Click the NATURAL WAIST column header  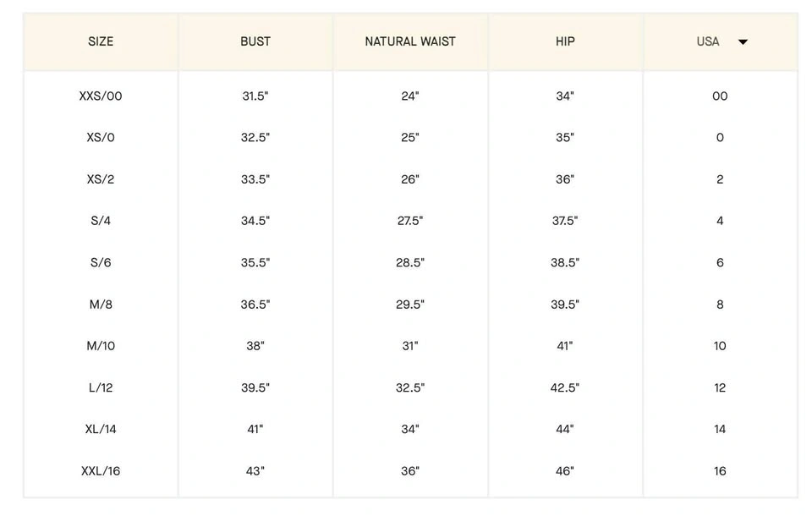pyautogui.click(x=410, y=41)
